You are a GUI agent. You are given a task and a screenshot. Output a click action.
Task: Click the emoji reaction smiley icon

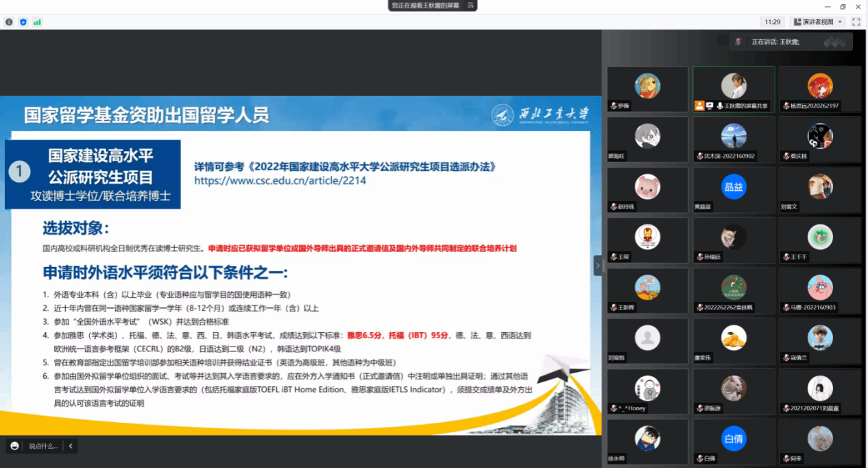coord(14,446)
